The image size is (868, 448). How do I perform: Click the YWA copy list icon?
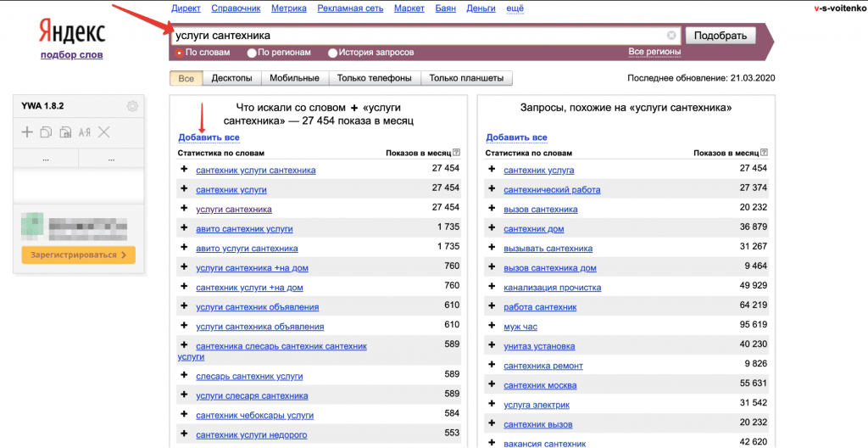(x=47, y=132)
